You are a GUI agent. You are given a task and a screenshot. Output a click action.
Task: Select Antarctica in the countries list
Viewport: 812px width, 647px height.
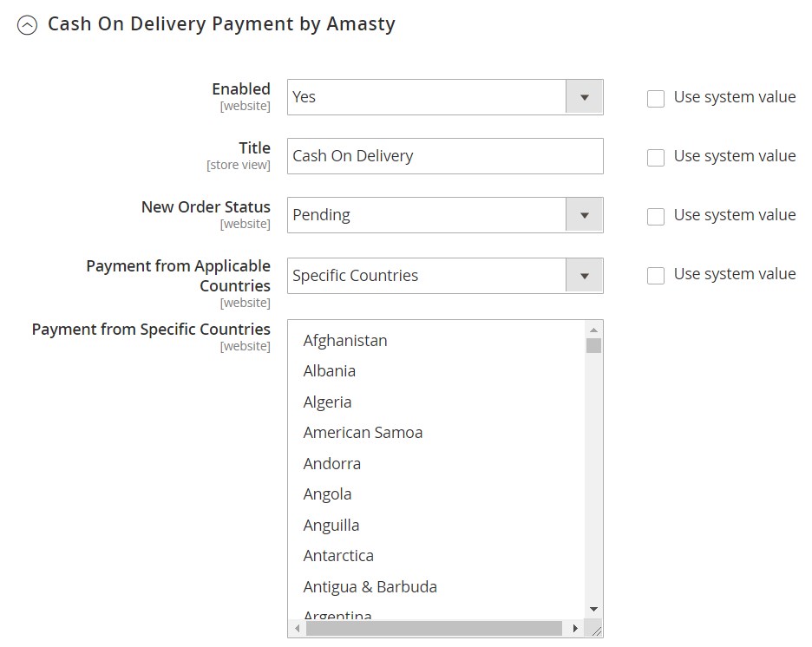(x=338, y=556)
